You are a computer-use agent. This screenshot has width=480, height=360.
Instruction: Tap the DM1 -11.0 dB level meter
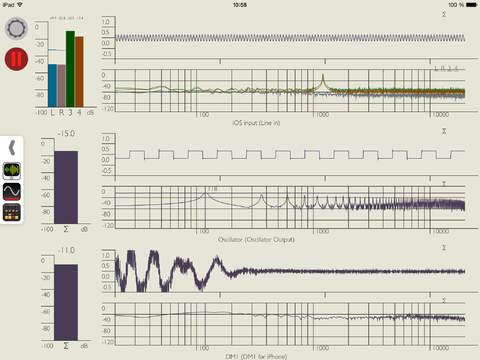pyautogui.click(x=66, y=302)
